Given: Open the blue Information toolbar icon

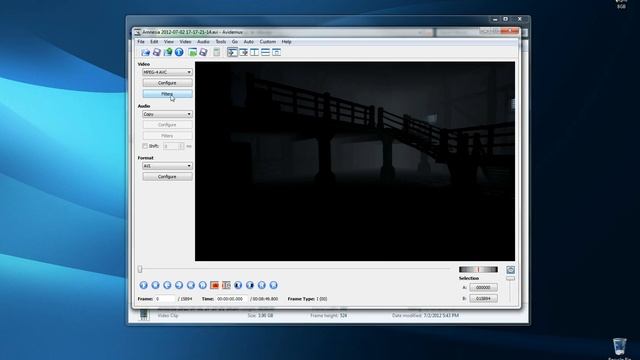Looking at the screenshot, I should point(179,52).
